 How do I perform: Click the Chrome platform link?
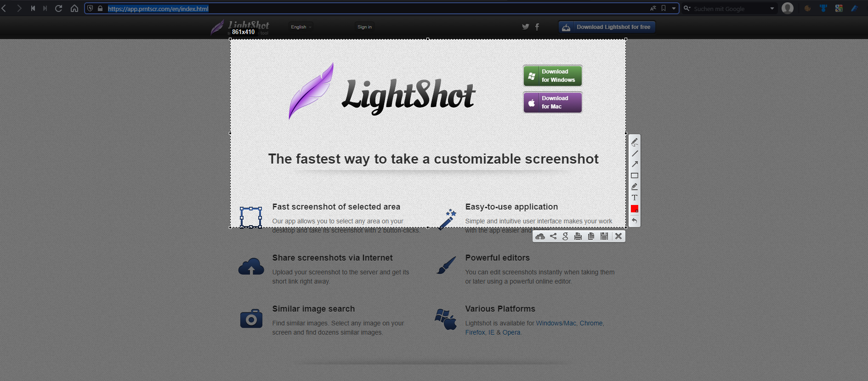click(x=591, y=323)
